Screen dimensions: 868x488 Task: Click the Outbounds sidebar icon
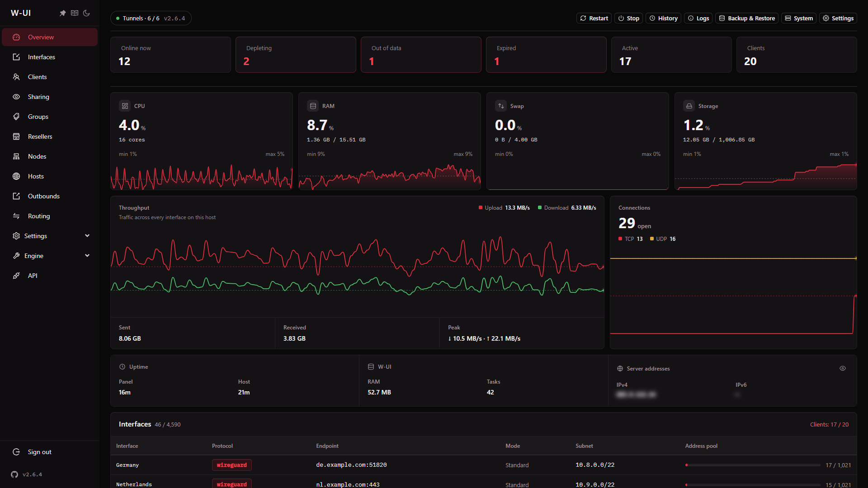point(16,196)
